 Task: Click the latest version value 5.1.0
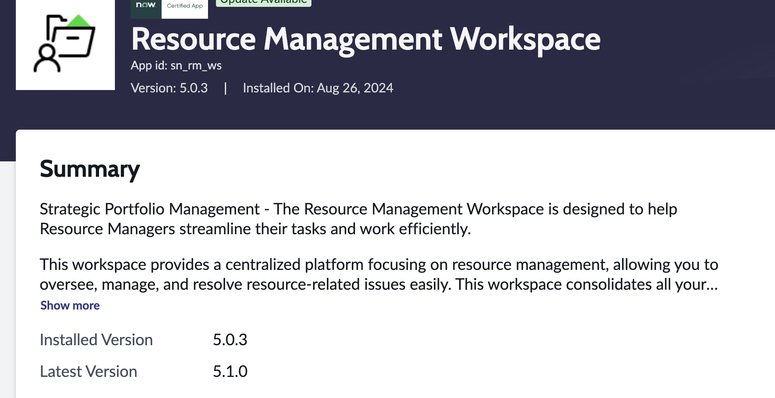pos(230,371)
